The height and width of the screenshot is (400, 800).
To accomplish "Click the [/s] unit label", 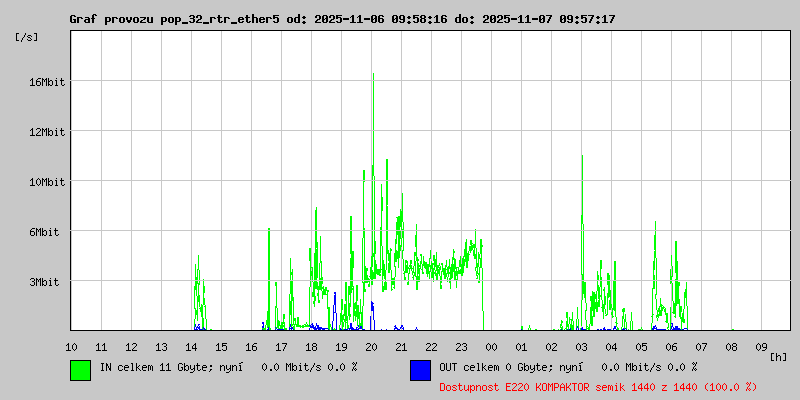I will point(26,36).
